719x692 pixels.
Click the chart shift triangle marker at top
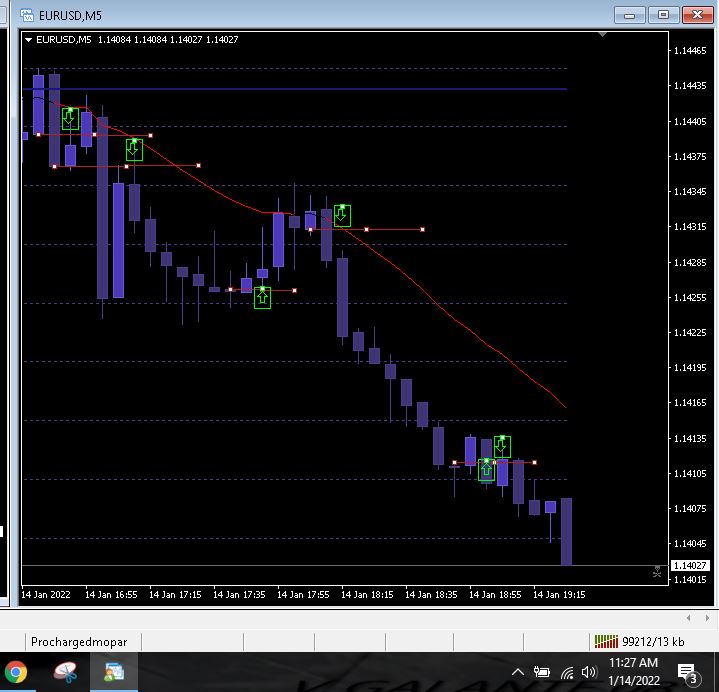click(x=603, y=34)
